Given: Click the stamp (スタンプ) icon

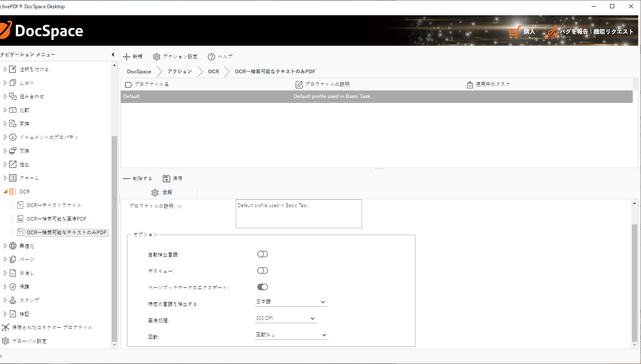Looking at the screenshot, I should pos(13,300).
